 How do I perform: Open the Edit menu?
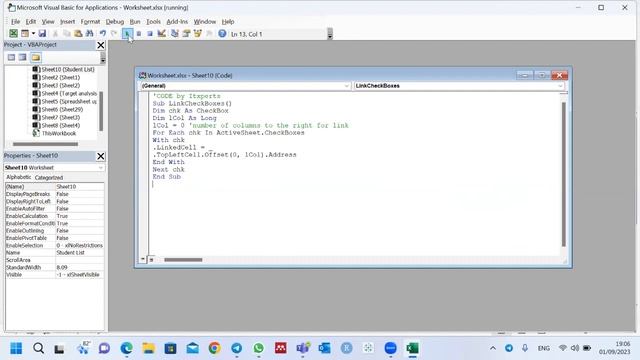click(x=31, y=22)
